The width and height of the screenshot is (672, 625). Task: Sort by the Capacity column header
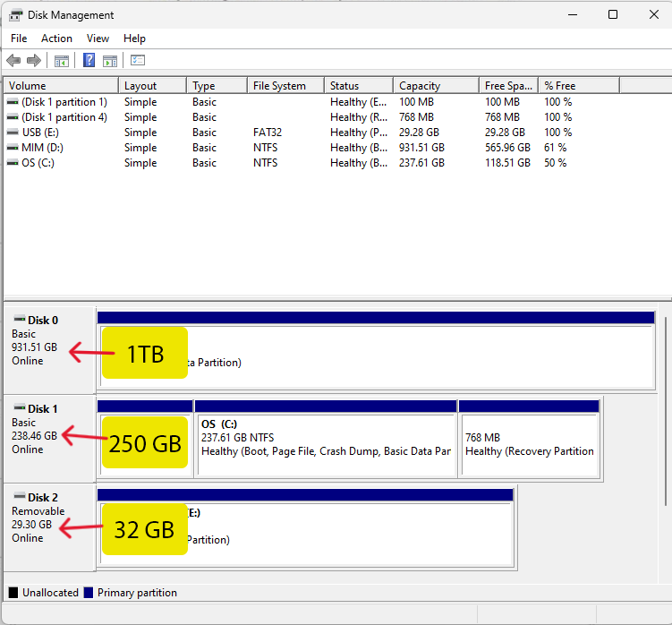[x=436, y=86]
